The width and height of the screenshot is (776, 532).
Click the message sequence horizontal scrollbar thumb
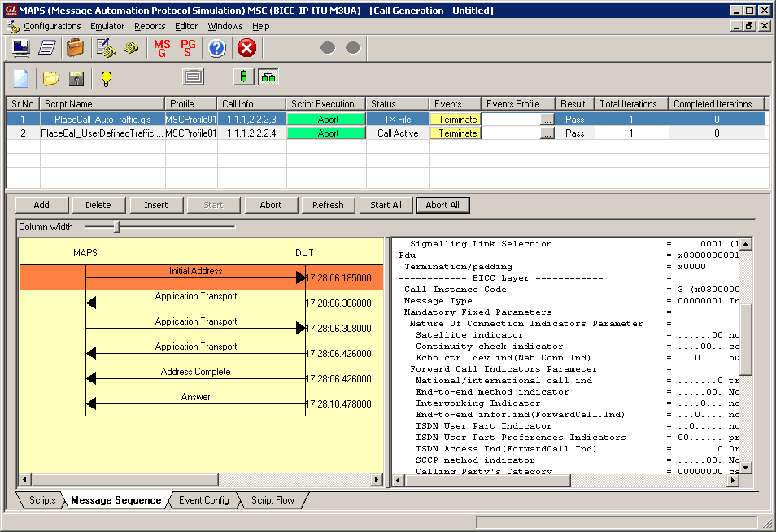click(x=125, y=479)
